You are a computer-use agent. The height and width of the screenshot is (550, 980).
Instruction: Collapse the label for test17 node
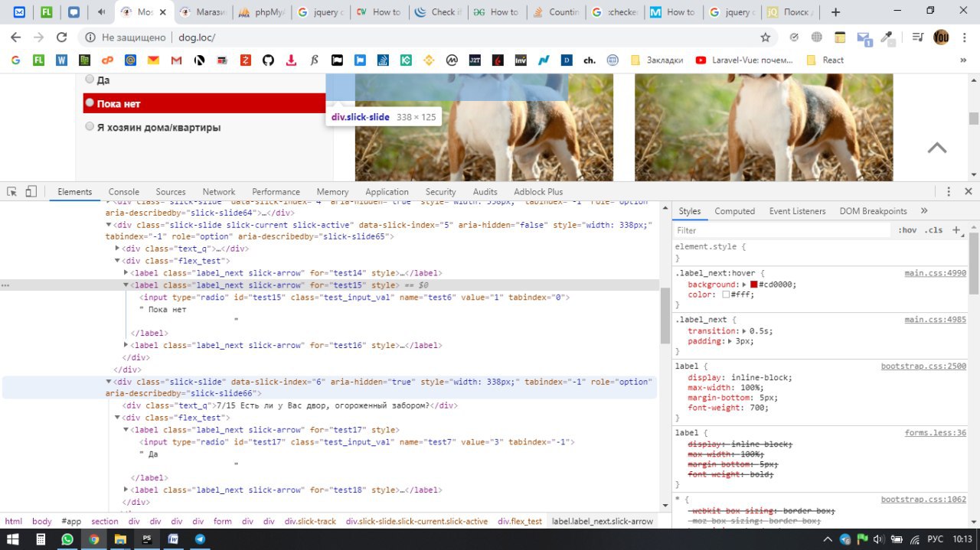coord(126,430)
